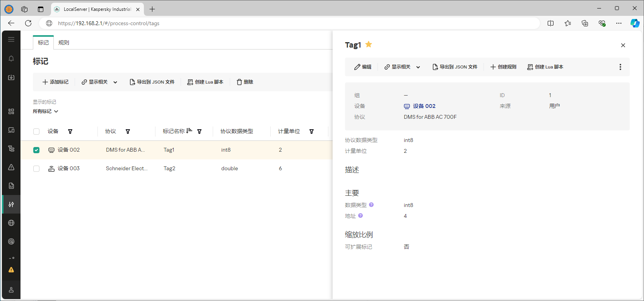The image size is (644, 301).
Task: Toggle the select-all checkbox in table header
Action: [36, 132]
